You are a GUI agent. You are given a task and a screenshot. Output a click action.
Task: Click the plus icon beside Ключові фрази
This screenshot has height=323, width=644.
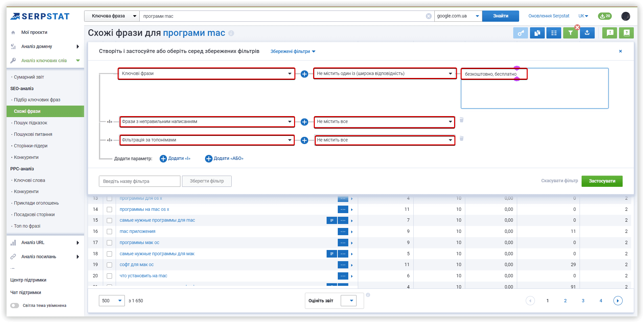(x=304, y=74)
